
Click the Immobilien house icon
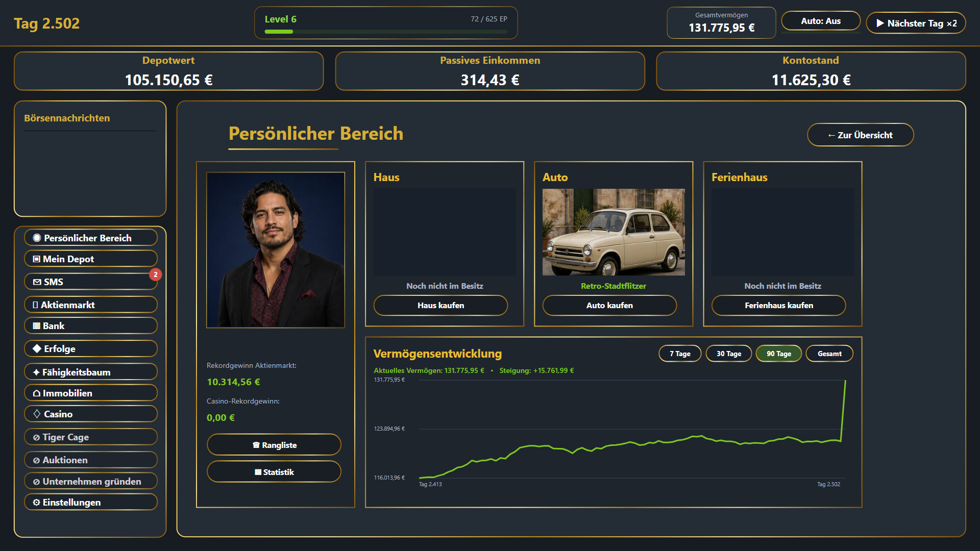pyautogui.click(x=37, y=393)
